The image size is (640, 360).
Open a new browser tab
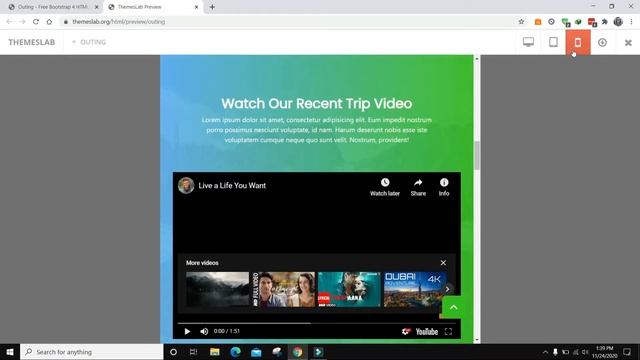[x=212, y=7]
